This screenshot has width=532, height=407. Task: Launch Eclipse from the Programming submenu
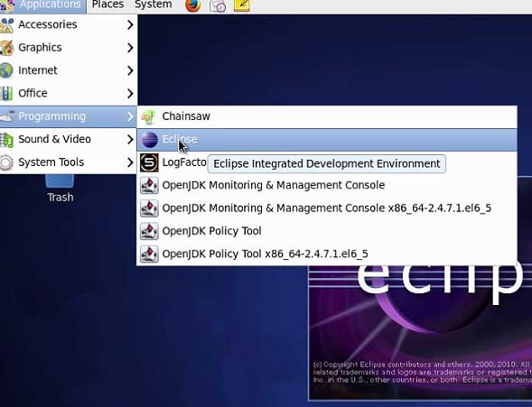click(x=327, y=140)
